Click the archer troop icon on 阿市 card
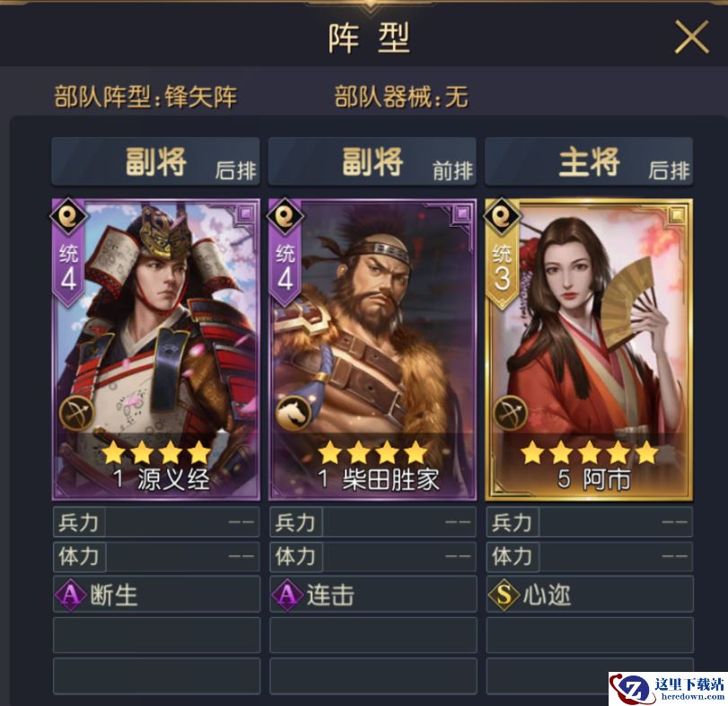 pos(510,413)
